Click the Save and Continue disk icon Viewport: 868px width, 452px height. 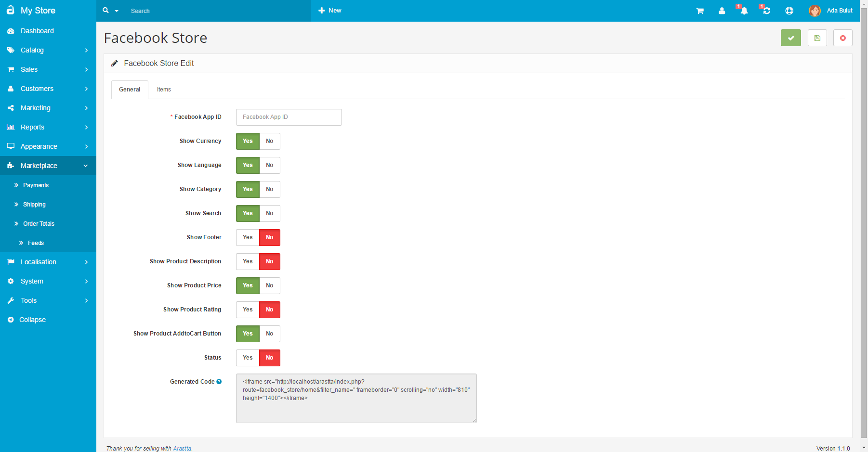click(817, 38)
